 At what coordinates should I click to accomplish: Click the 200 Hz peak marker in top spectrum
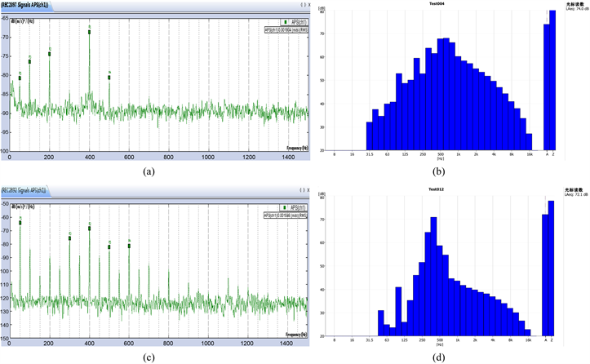point(50,53)
